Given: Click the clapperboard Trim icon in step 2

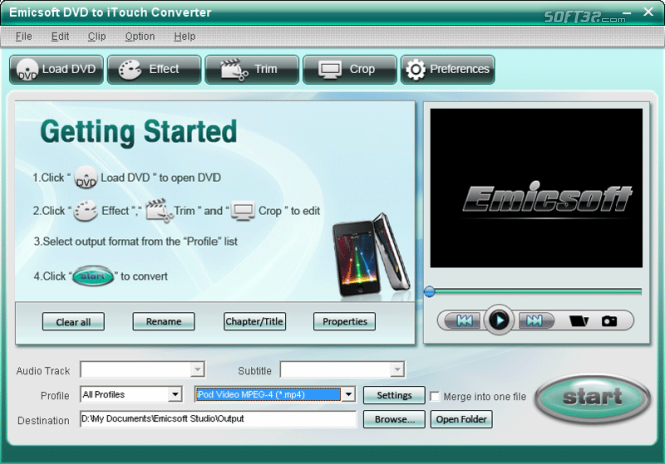Looking at the screenshot, I should (x=159, y=210).
